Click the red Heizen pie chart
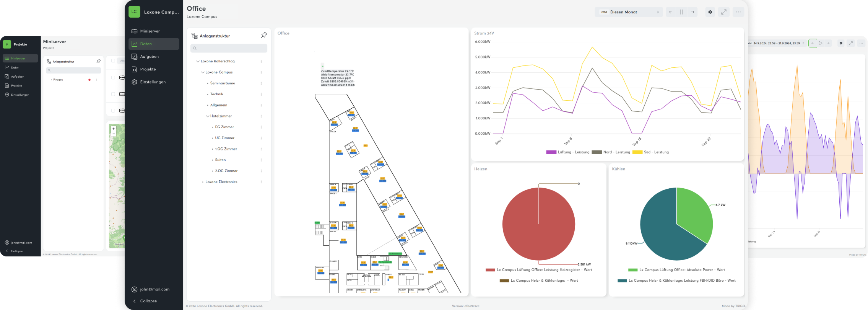The width and height of the screenshot is (868, 310). tap(539, 224)
